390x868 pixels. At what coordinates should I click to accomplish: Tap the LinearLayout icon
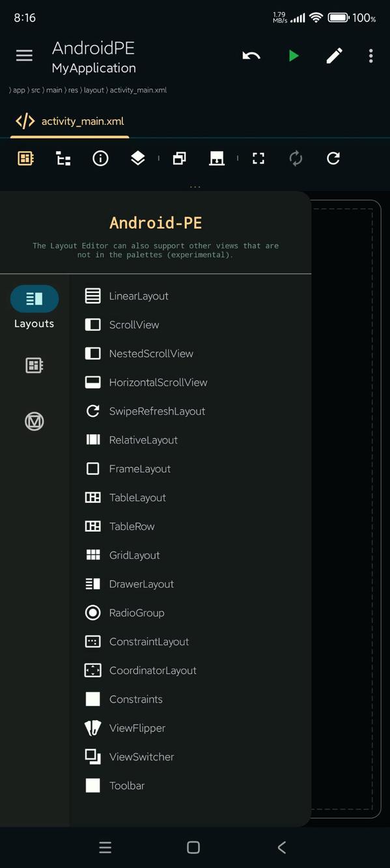coord(93,296)
